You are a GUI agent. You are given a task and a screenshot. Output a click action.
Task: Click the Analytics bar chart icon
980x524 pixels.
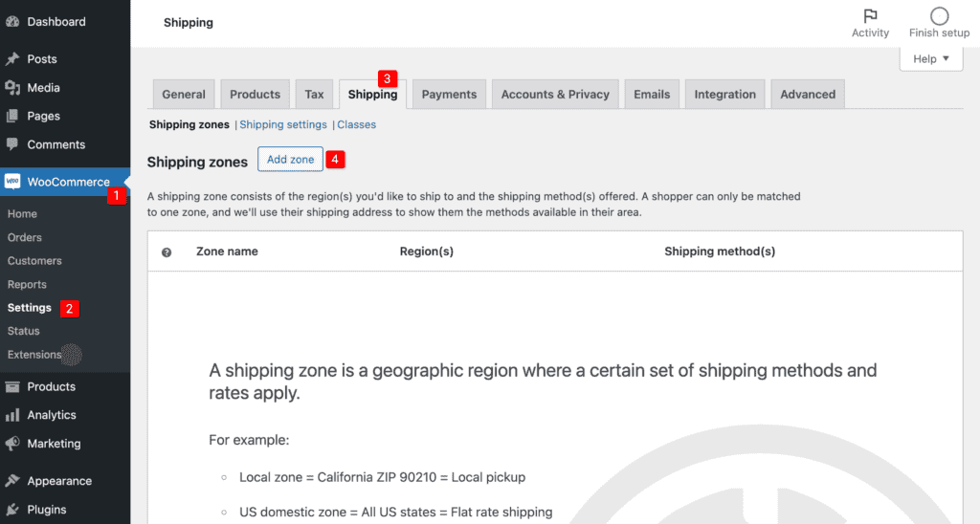pos(12,416)
